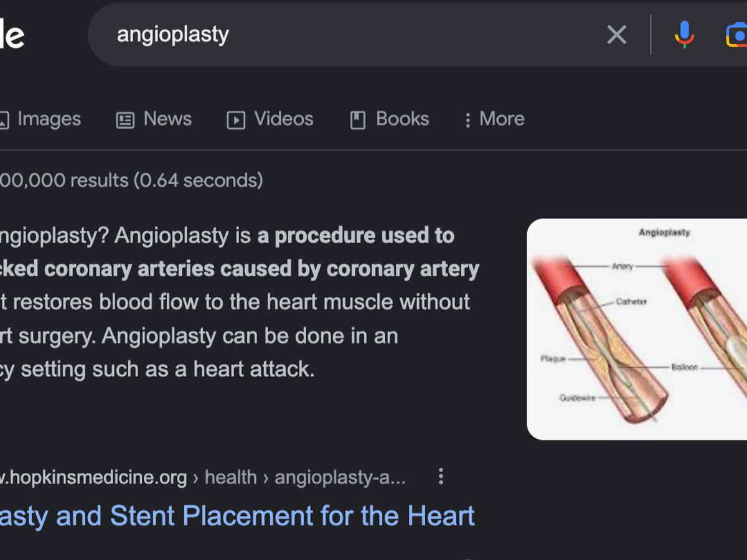Click the Balloon label in the diagram
The image size is (747, 560).
[685, 368]
